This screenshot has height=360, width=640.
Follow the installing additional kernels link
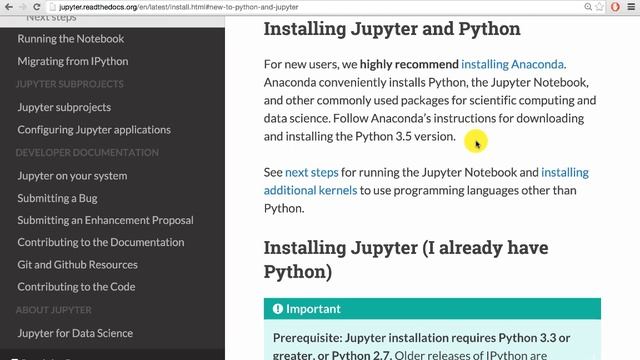(426, 181)
